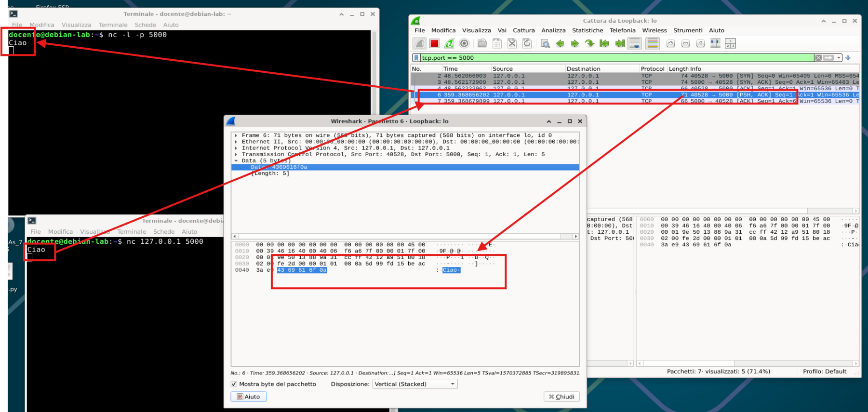Image resolution: width=868 pixels, height=412 pixels.
Task: Reload the capture file
Action: coord(527,43)
